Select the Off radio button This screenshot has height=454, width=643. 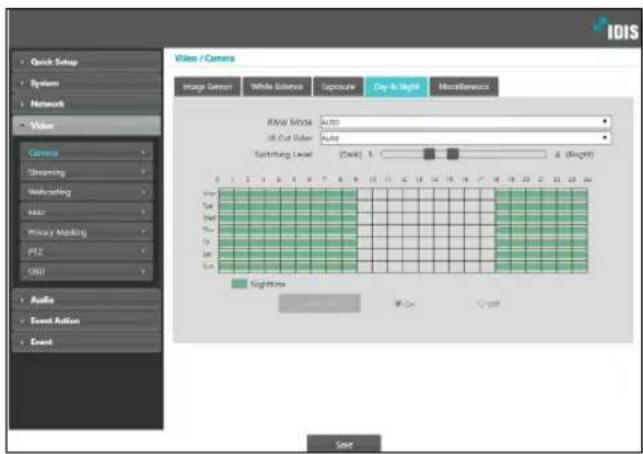click(x=481, y=303)
